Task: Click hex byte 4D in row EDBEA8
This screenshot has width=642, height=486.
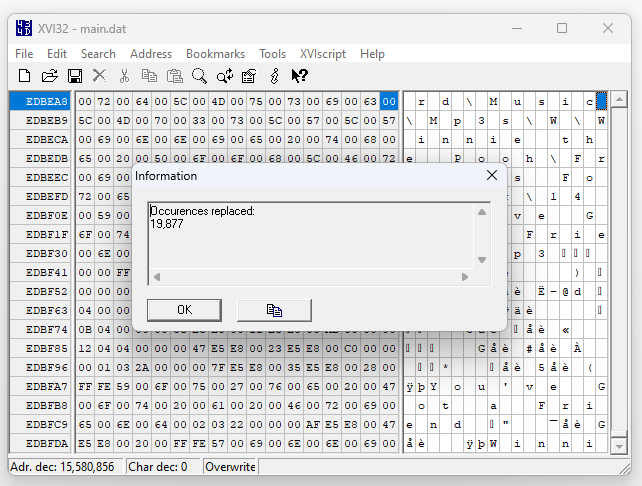Action: click(218, 102)
